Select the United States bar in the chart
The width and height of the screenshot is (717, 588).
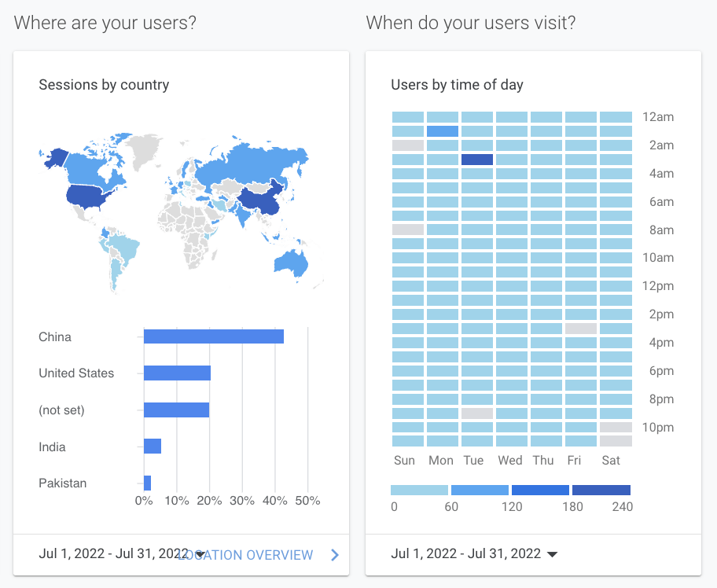(177, 373)
